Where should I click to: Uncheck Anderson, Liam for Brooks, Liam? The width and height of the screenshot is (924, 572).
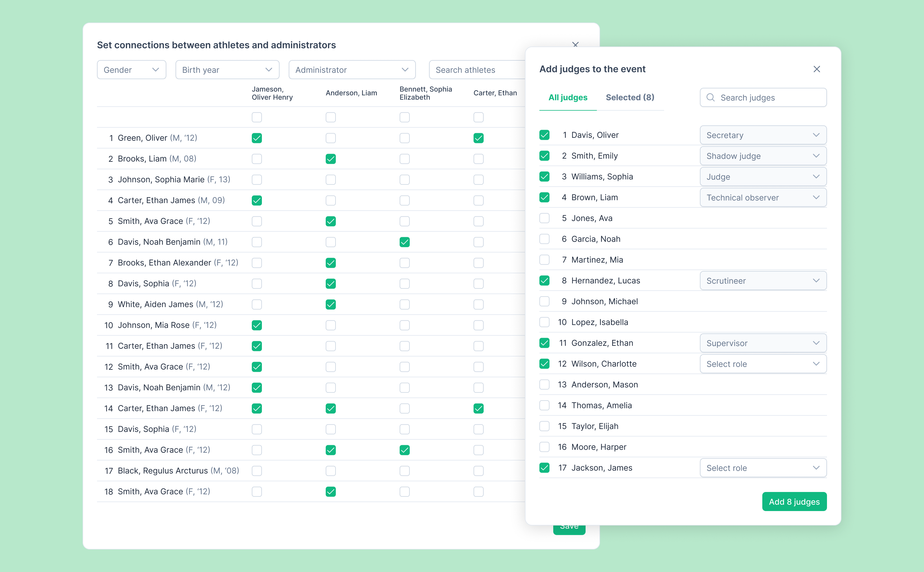[330, 159]
